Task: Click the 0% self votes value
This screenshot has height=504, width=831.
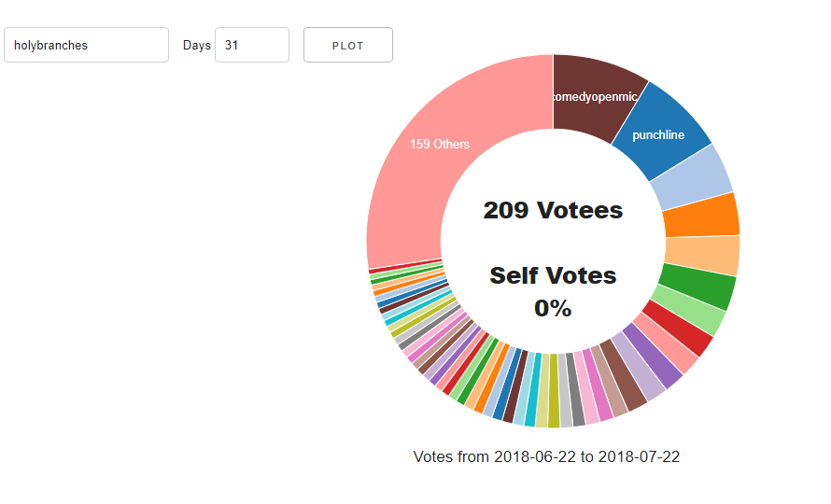Action: click(x=553, y=308)
